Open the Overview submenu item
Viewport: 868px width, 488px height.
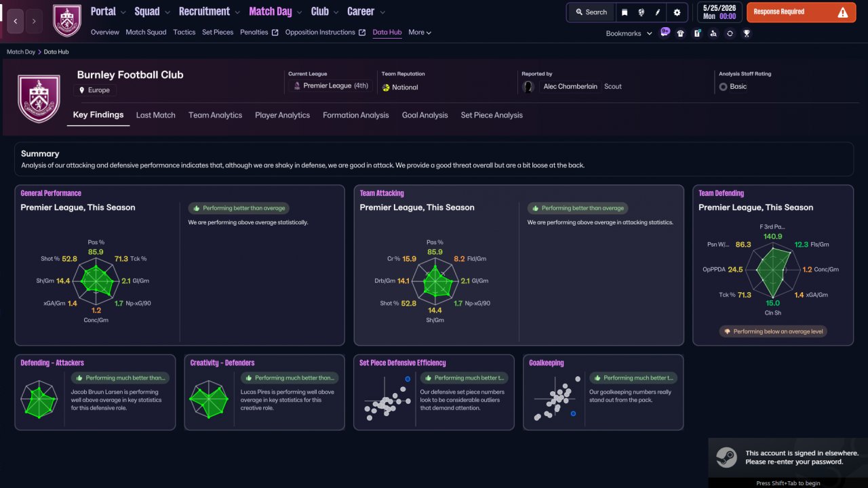pyautogui.click(x=105, y=33)
